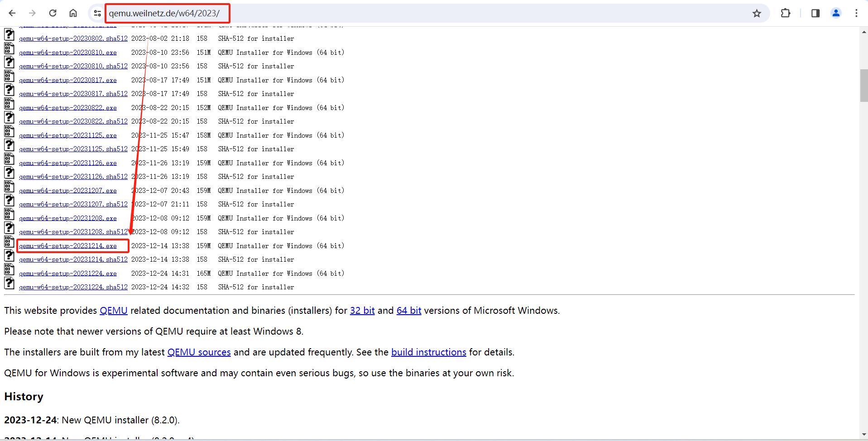Click date text 2023-12-14 13:38 in exe row
Viewport: 868px width, 441px height.
click(x=160, y=246)
